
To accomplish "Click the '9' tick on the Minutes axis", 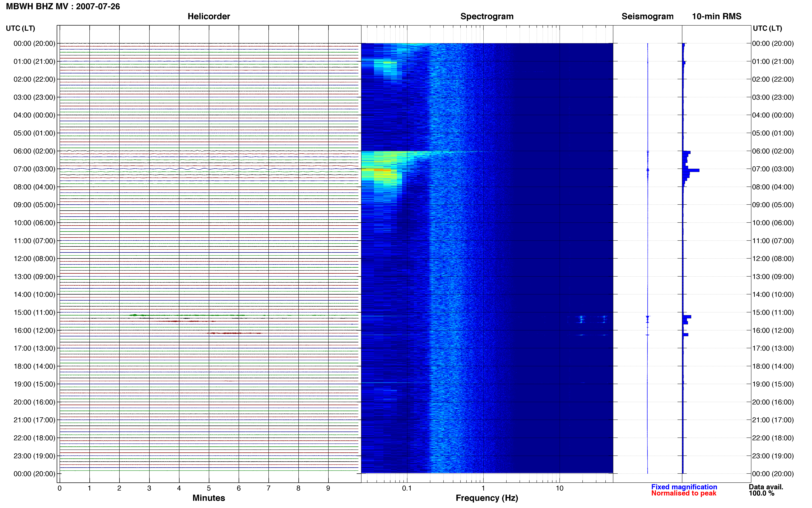I will [x=328, y=488].
